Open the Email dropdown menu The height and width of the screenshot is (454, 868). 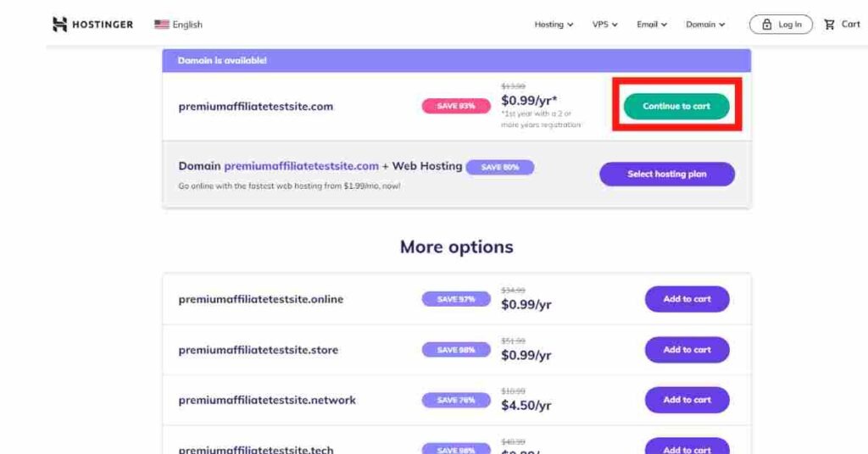[x=652, y=25]
